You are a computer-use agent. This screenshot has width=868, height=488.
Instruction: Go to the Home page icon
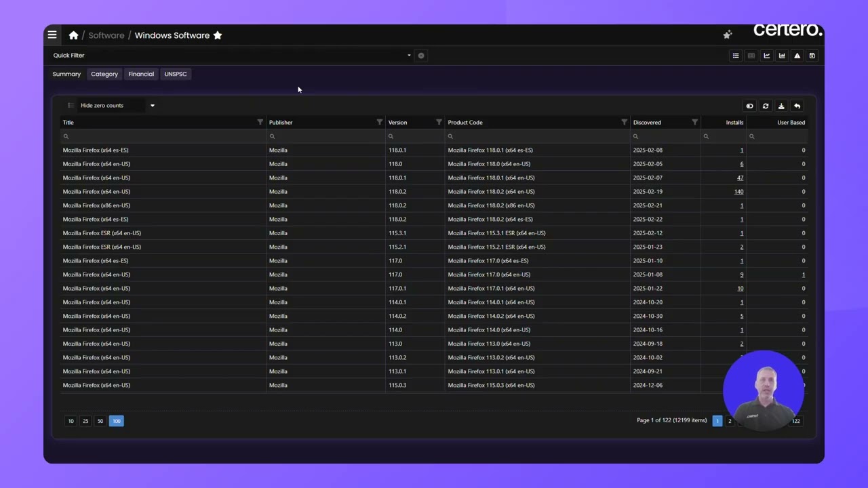[73, 35]
